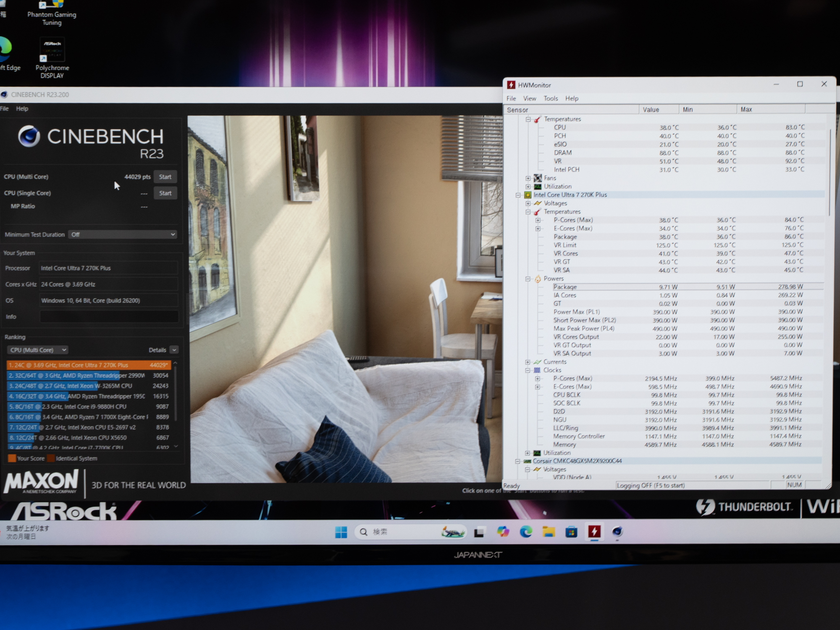Select the DRAM 88.0 °C temperature row

pos(679,153)
